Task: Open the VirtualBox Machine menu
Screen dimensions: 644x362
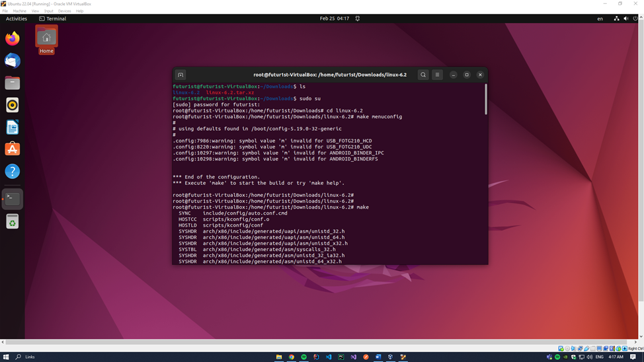Action: pos(19,11)
